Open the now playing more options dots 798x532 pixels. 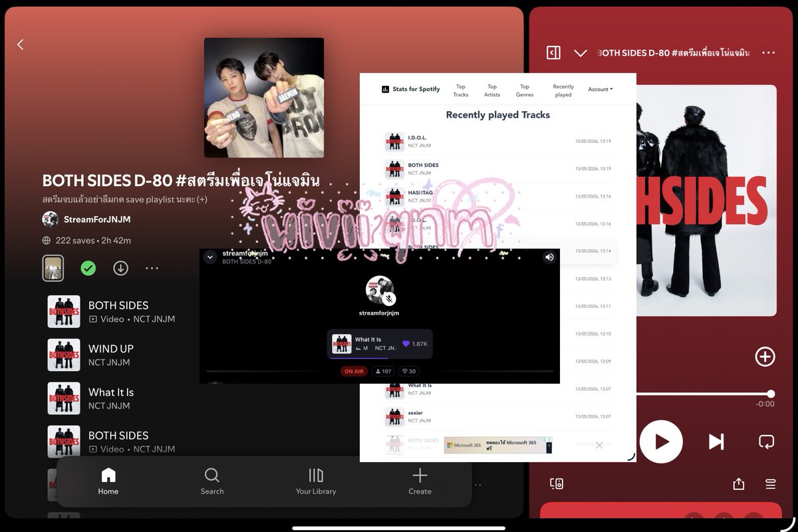769,53
